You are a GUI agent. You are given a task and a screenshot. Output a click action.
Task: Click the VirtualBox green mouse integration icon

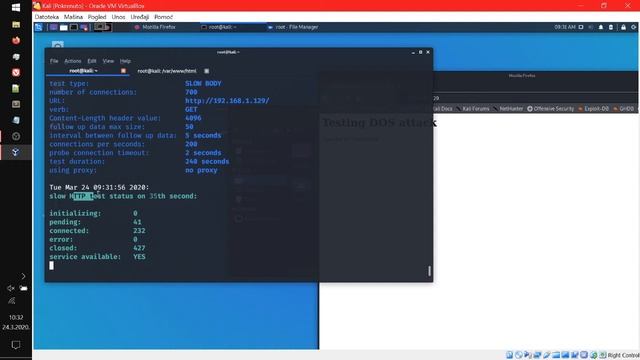[593, 355]
